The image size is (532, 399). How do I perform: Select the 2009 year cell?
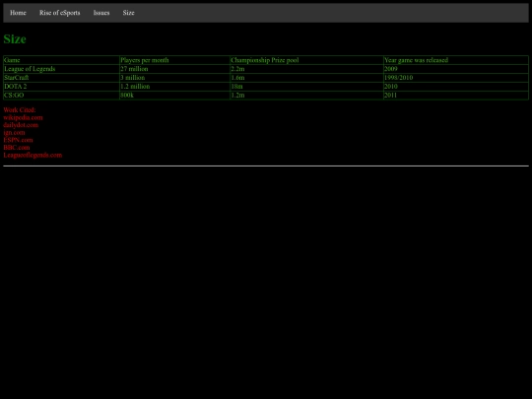[456, 69]
